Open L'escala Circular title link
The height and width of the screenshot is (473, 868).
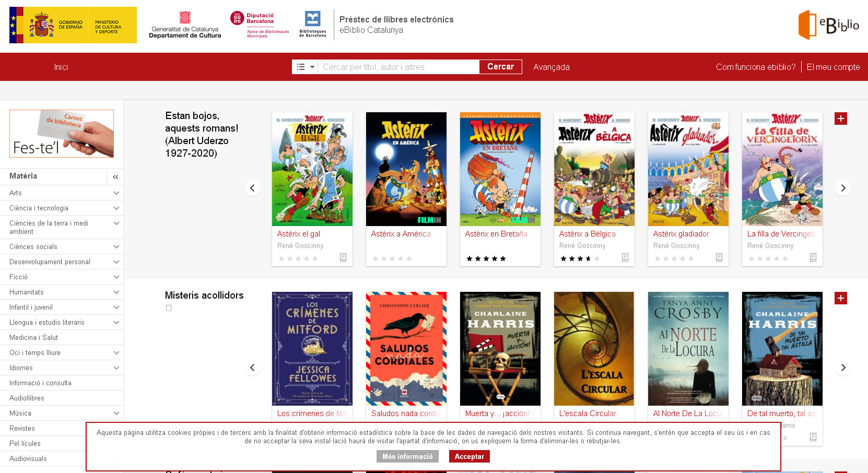point(588,413)
